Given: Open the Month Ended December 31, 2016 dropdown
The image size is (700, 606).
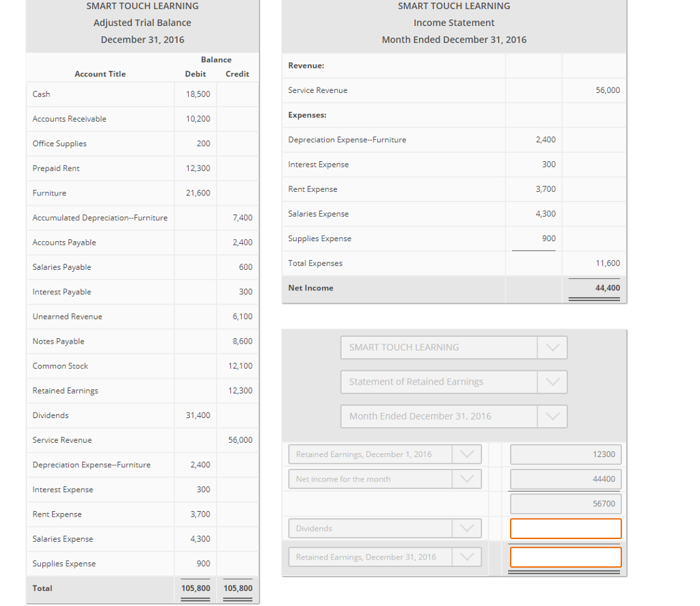Looking at the screenshot, I should [552, 416].
